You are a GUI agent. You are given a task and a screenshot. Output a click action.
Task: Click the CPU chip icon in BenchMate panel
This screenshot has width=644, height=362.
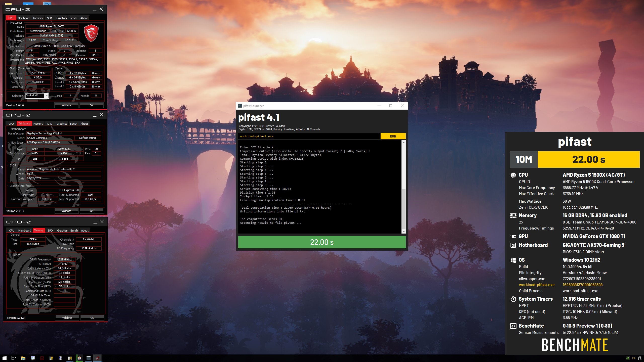coord(513,175)
